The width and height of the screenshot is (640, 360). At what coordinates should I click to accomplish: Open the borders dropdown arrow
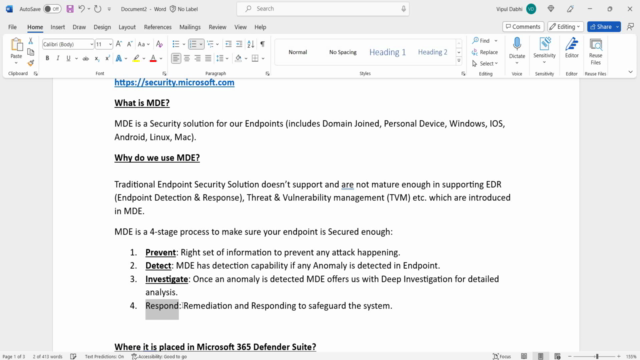click(x=263, y=59)
